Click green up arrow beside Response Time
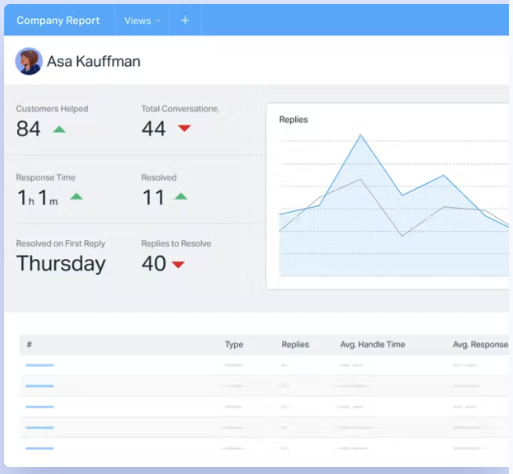This screenshot has width=513, height=474. (x=76, y=197)
